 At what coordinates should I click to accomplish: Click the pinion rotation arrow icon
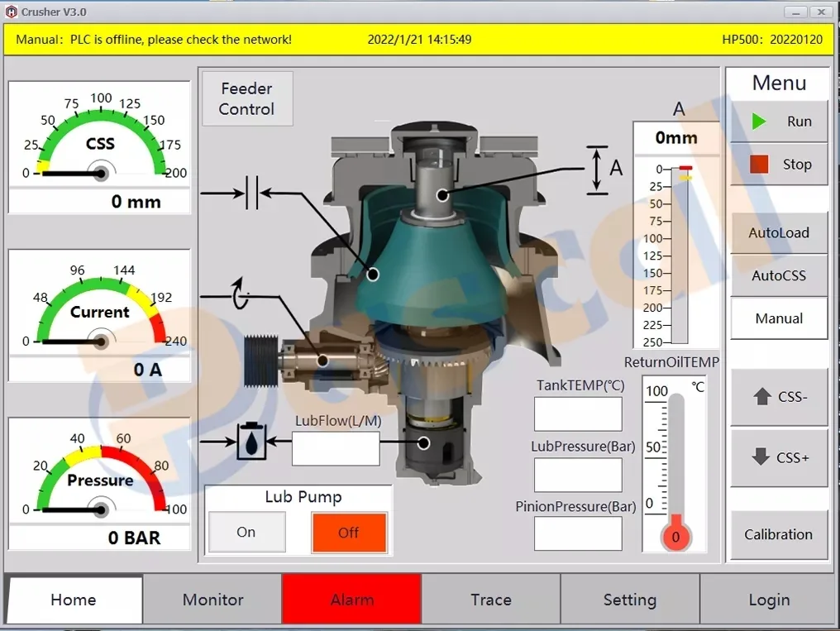click(x=241, y=294)
